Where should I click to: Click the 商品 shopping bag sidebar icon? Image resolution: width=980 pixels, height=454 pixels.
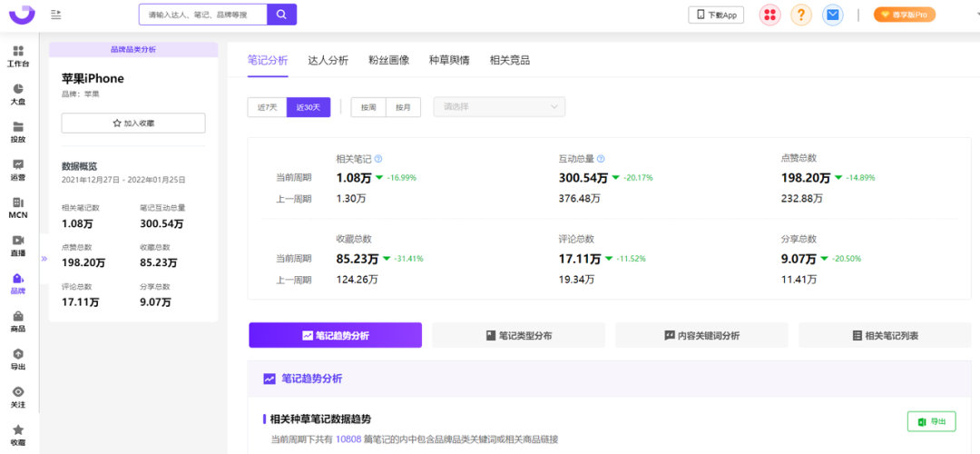(x=18, y=321)
